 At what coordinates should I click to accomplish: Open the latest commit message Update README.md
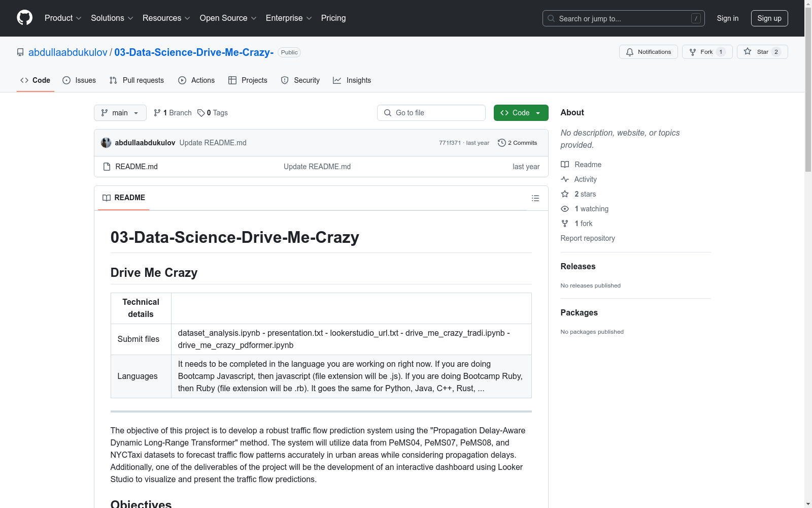tap(213, 143)
